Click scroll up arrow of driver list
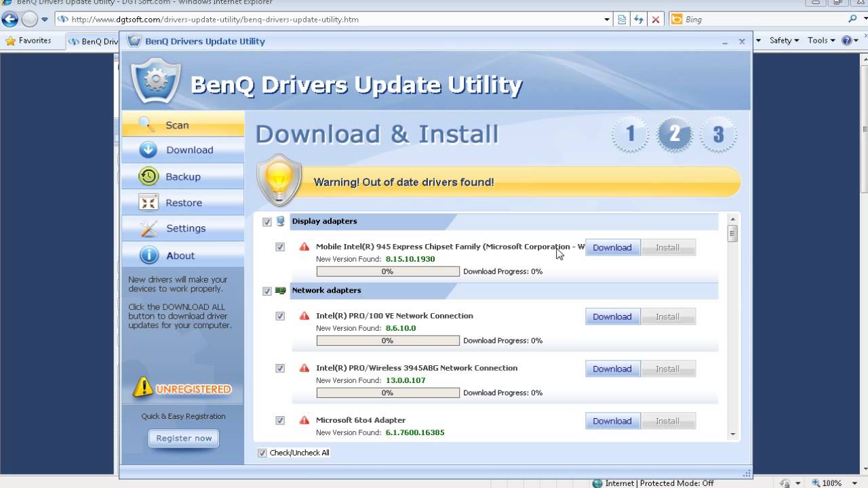This screenshot has height=488, width=868. [732, 220]
